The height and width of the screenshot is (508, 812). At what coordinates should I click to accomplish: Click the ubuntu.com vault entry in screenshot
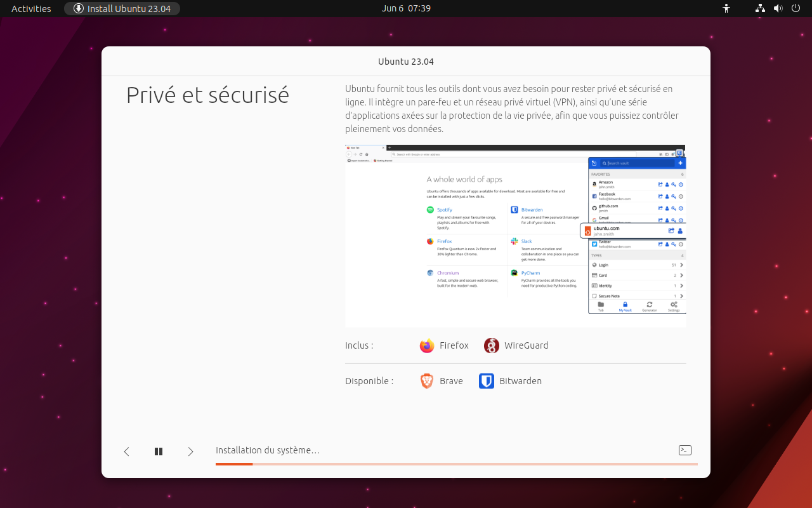[x=633, y=231]
